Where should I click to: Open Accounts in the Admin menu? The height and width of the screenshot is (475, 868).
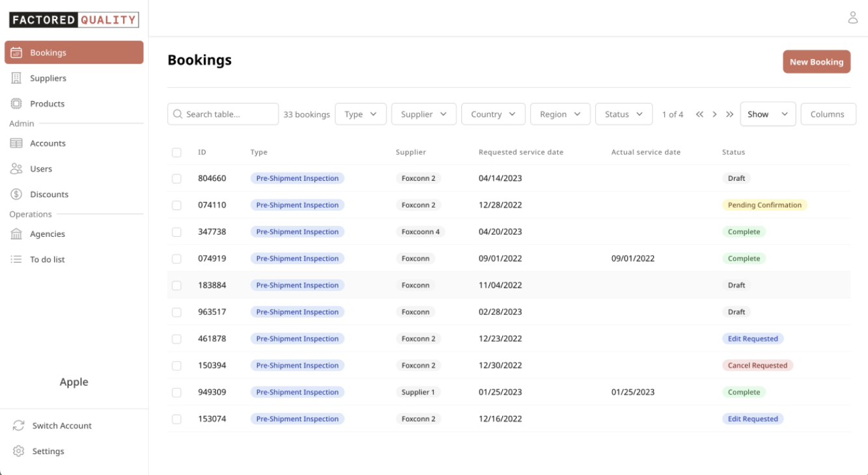point(47,143)
